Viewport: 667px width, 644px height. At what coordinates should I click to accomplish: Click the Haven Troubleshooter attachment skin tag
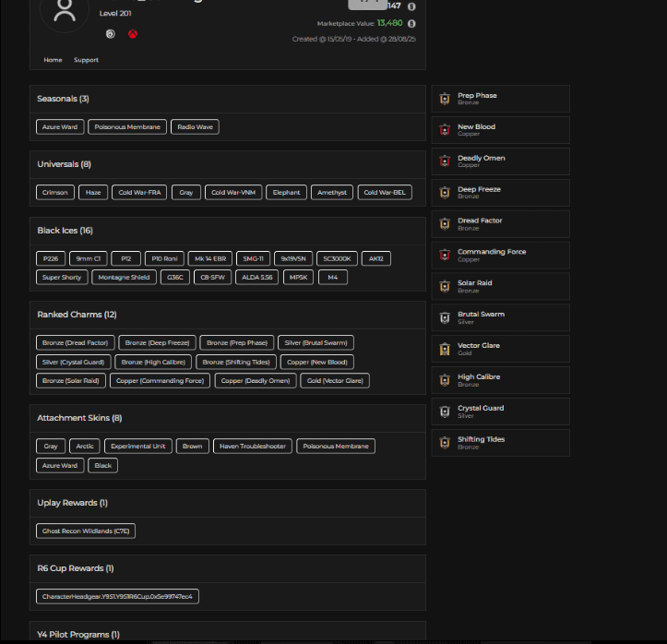253,447
